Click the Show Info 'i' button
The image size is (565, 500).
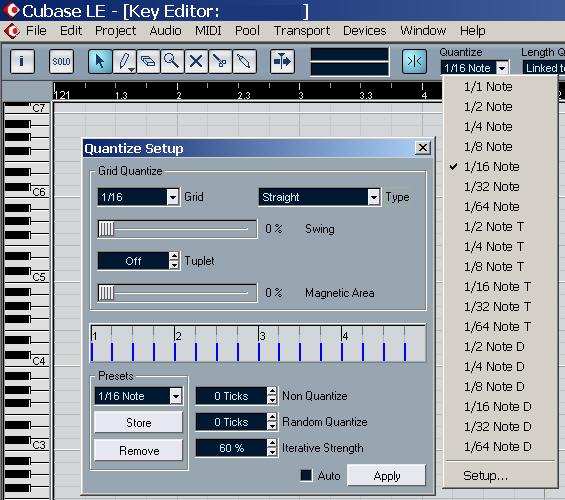pyautogui.click(x=22, y=61)
